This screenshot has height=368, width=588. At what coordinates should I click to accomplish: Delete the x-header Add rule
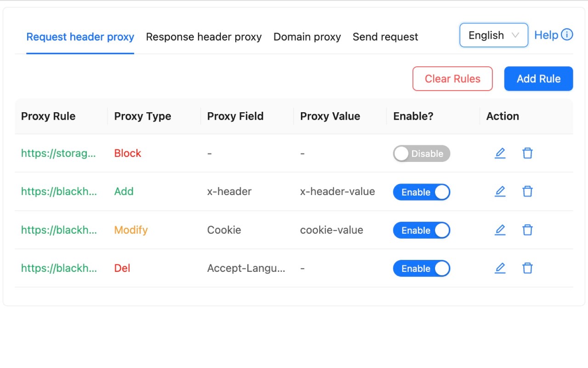(527, 191)
